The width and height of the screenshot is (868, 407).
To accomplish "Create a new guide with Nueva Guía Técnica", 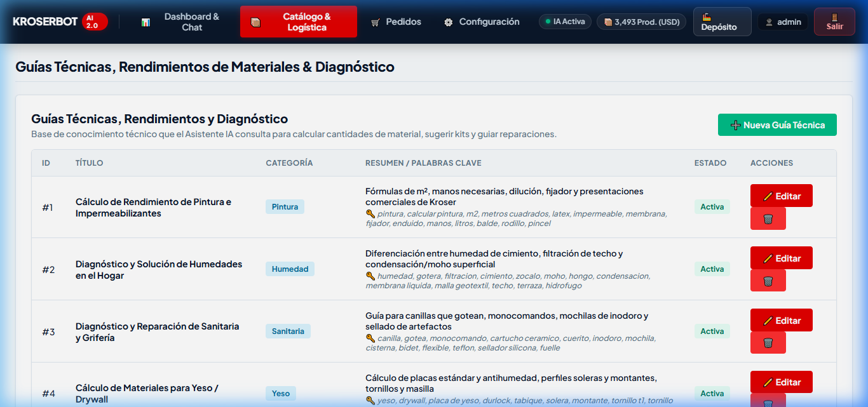I will pos(777,125).
